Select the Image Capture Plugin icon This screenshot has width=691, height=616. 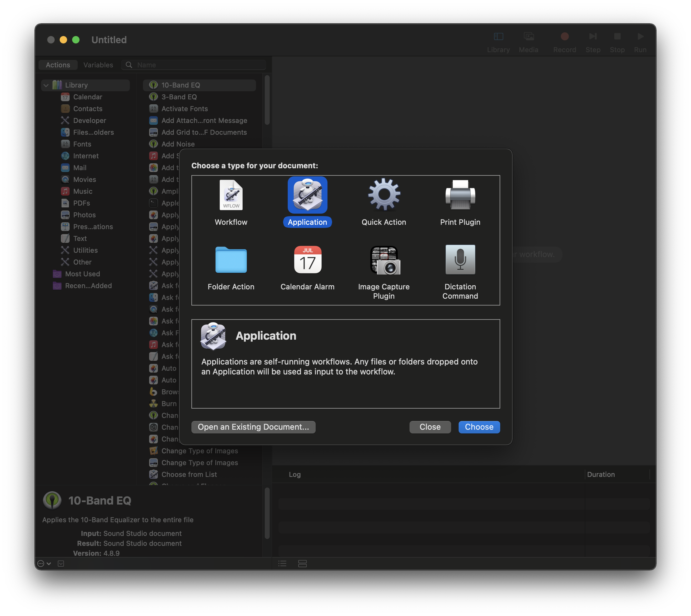[x=385, y=260]
